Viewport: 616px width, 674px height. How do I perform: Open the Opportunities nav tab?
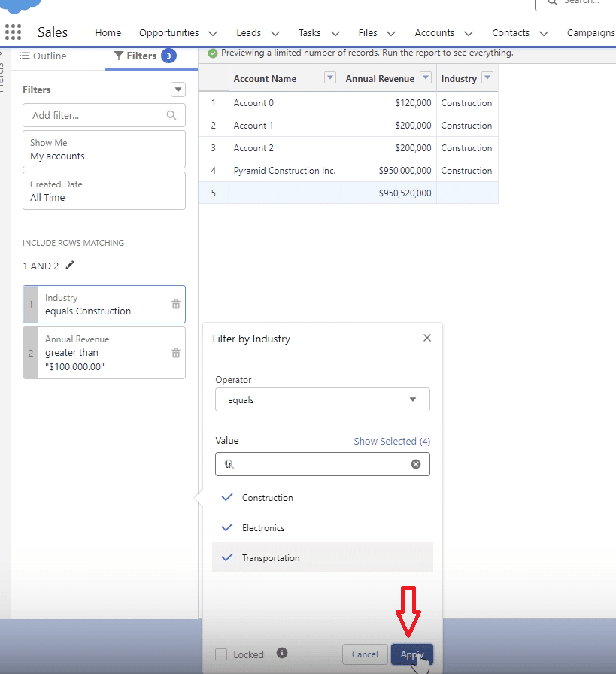coord(169,32)
